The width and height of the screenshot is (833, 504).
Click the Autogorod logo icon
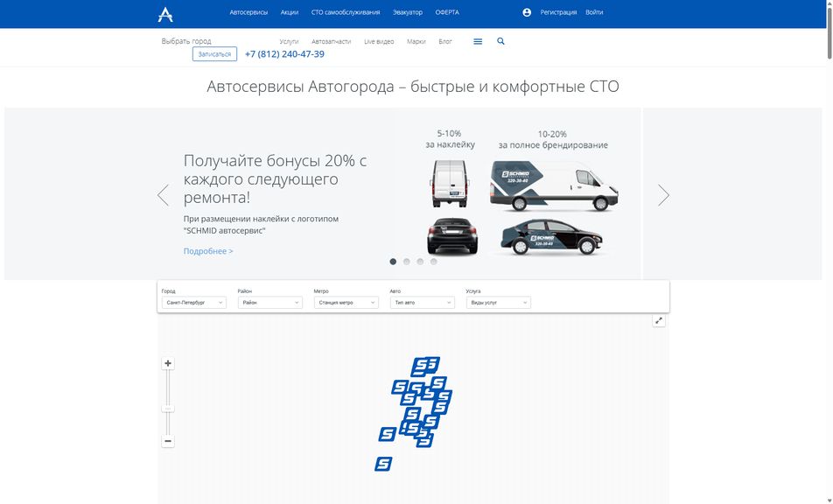click(165, 14)
